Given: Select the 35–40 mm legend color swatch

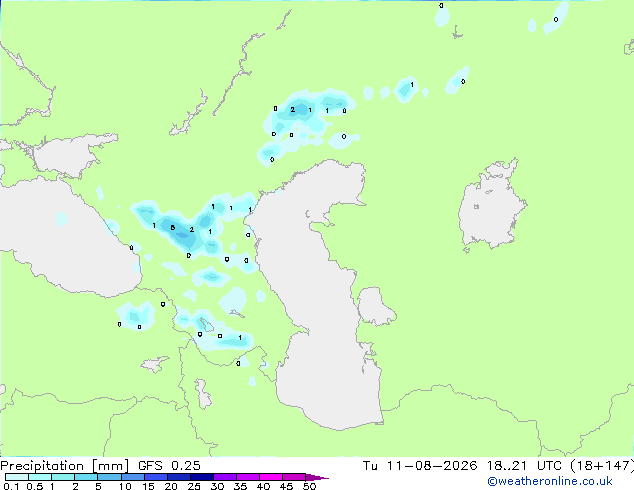Looking at the screenshot, I should click(x=248, y=477).
